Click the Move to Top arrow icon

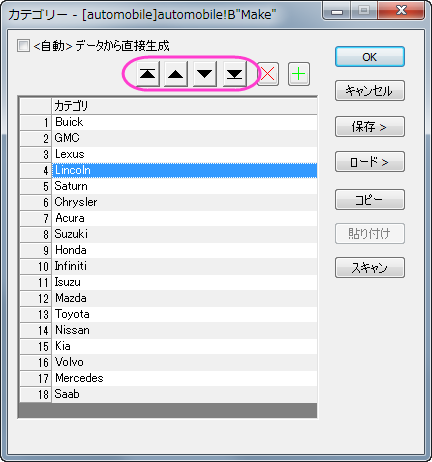coord(148,74)
